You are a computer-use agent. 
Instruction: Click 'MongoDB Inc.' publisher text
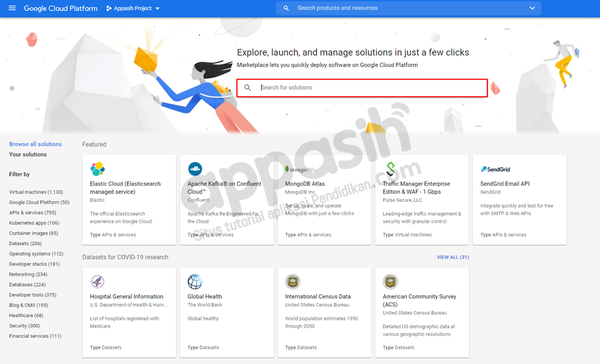[301, 192]
